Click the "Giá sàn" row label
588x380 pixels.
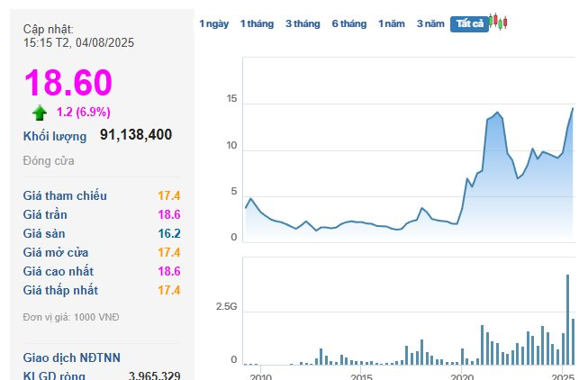(44, 233)
